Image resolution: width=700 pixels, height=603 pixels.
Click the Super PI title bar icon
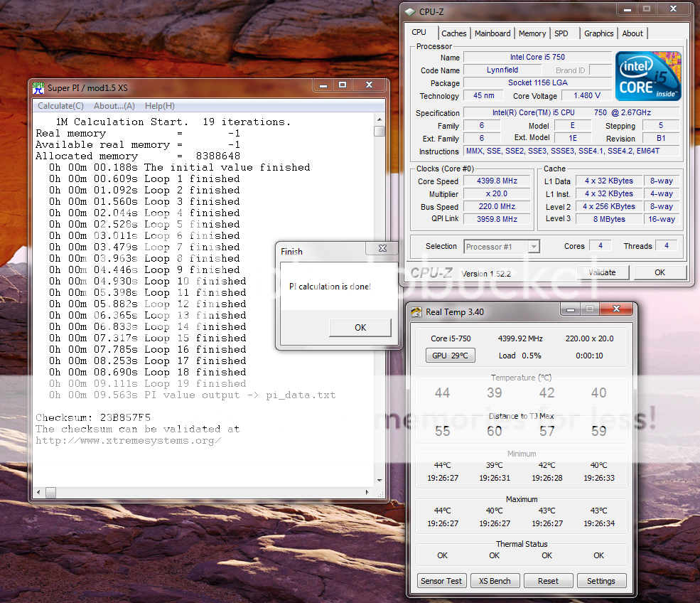pos(39,87)
